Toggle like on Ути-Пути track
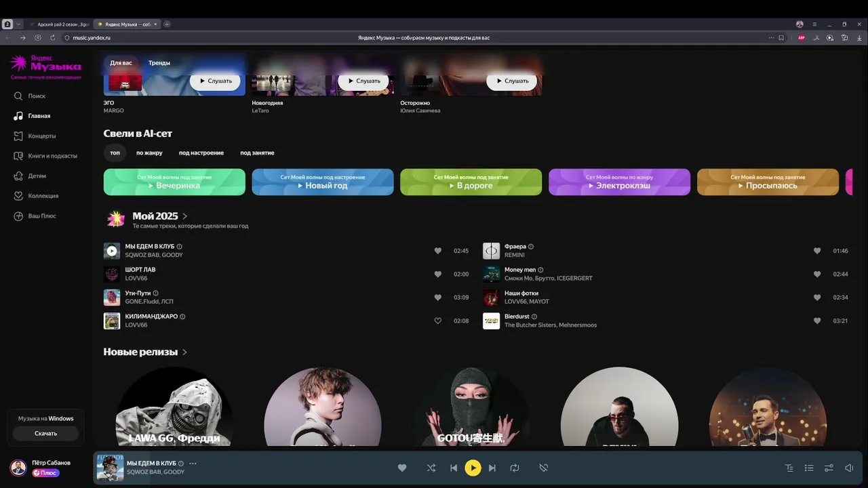Viewport: 868px width, 488px height. point(438,298)
